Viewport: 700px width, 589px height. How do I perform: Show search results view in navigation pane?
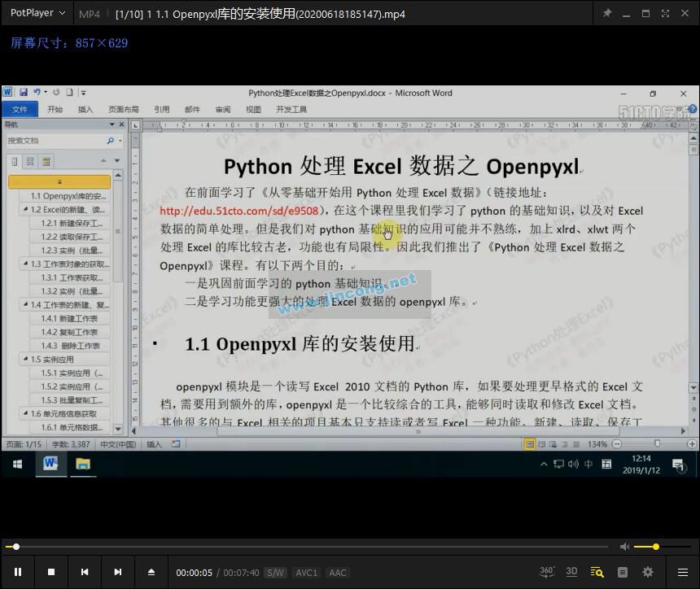pos(46,162)
